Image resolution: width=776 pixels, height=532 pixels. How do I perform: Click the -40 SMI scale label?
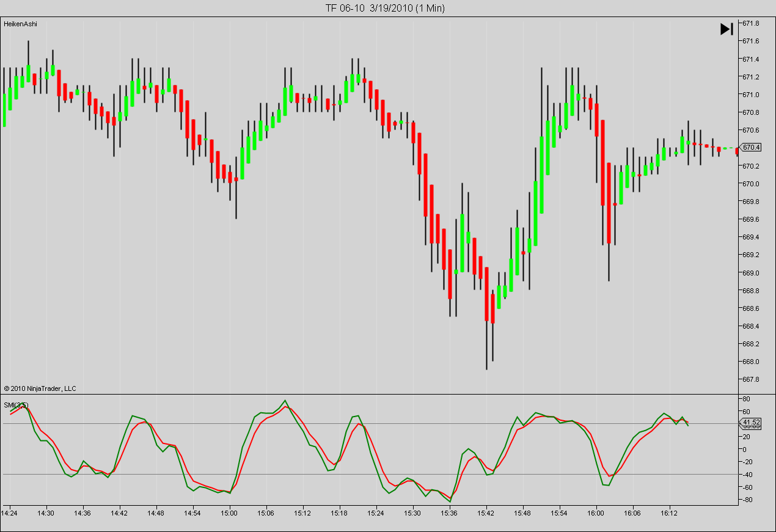(x=748, y=475)
